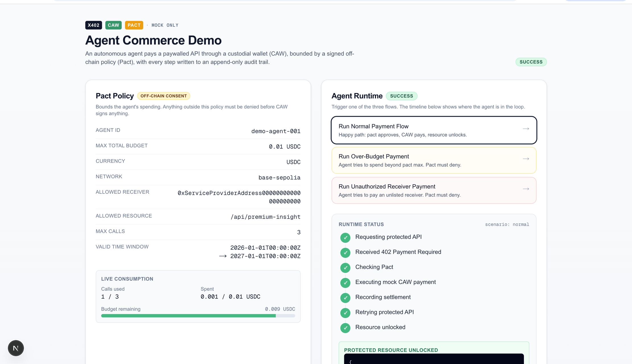Click the start time 2026-01-01T00:00:00Z

(265, 248)
